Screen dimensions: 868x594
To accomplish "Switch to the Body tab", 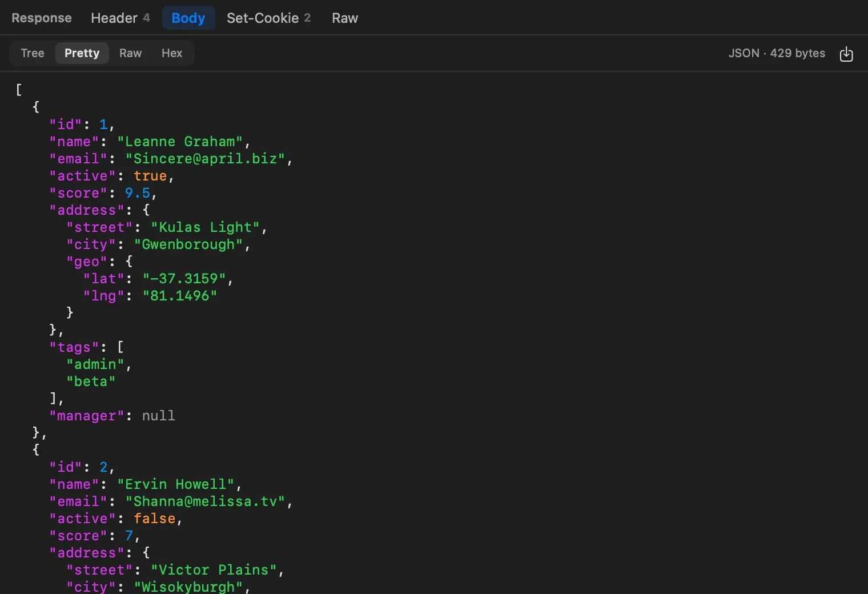I will [x=188, y=18].
